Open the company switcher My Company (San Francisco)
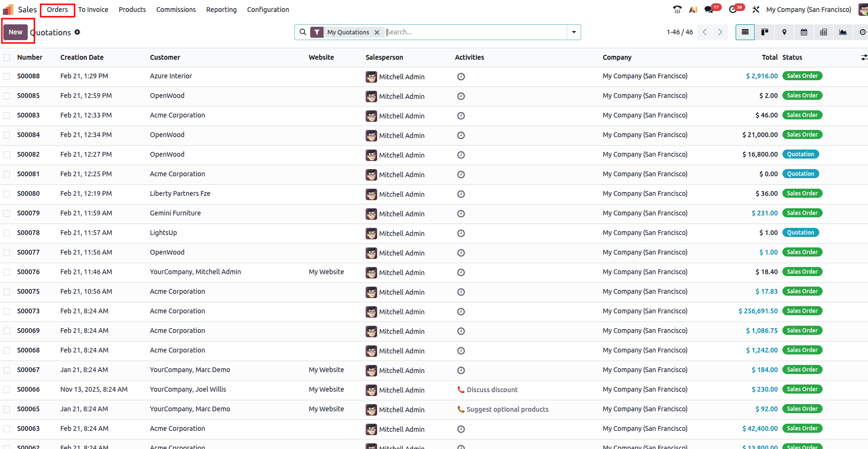 click(x=809, y=10)
